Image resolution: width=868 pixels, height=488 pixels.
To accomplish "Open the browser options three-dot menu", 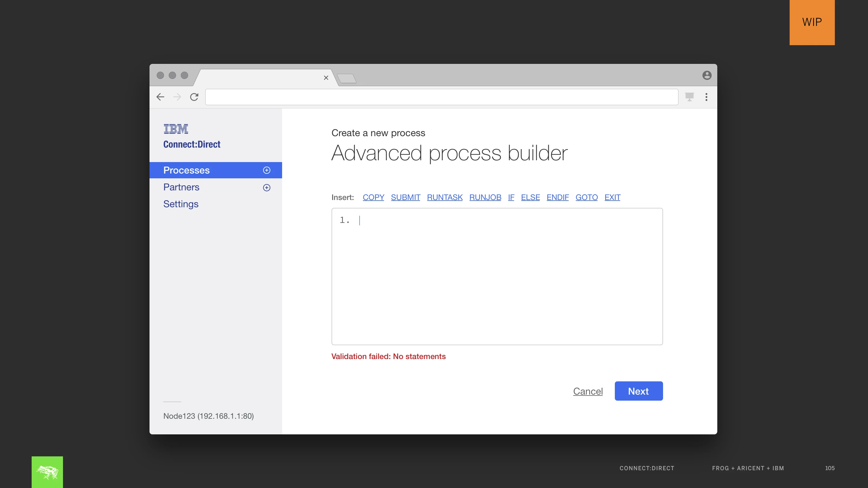I will tap(706, 97).
